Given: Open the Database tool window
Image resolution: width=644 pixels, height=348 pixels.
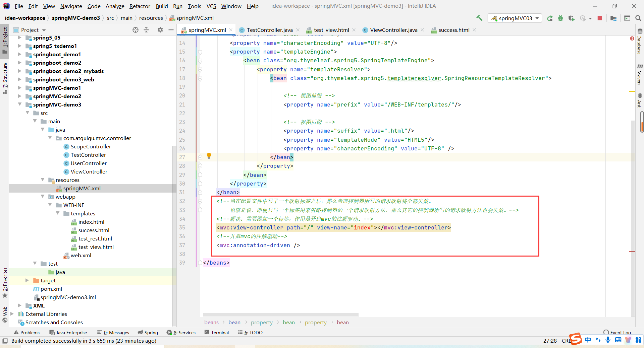Looking at the screenshot, I should (639, 42).
